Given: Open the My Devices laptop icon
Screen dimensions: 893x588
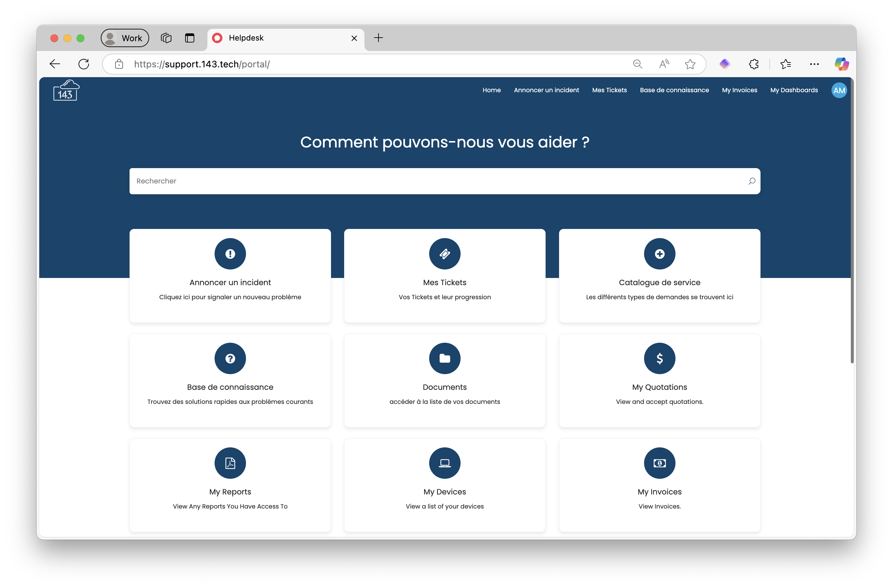Looking at the screenshot, I should [x=445, y=463].
